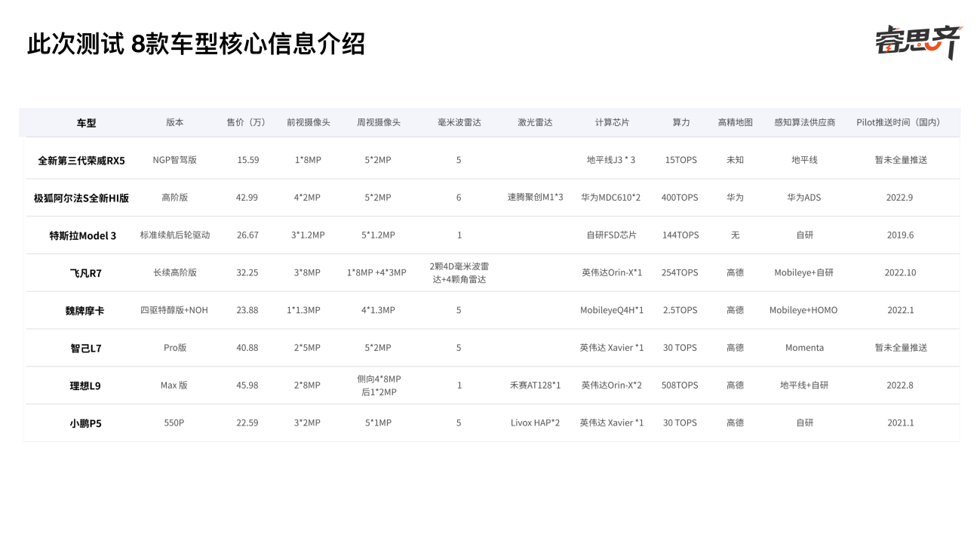The height and width of the screenshot is (550, 980).
Task: Click the 华为ADS supplier cell
Action: click(803, 198)
